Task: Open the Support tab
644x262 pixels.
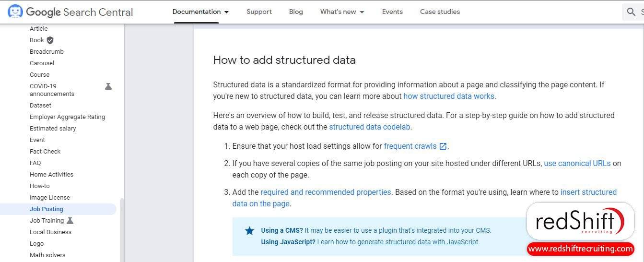Action: point(259,12)
